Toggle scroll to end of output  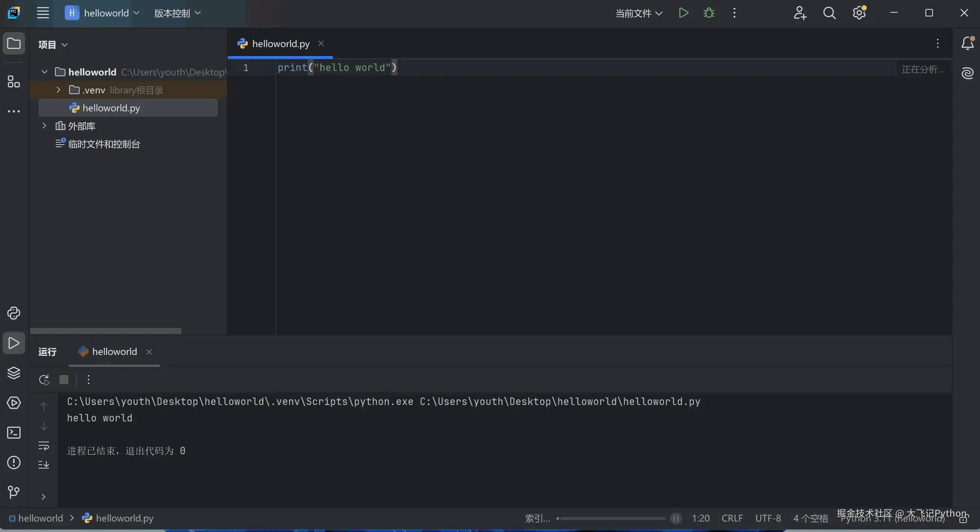tap(44, 464)
